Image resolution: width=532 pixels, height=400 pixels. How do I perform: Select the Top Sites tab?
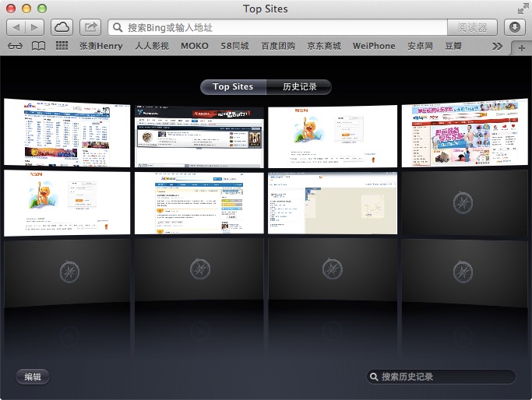(233, 86)
